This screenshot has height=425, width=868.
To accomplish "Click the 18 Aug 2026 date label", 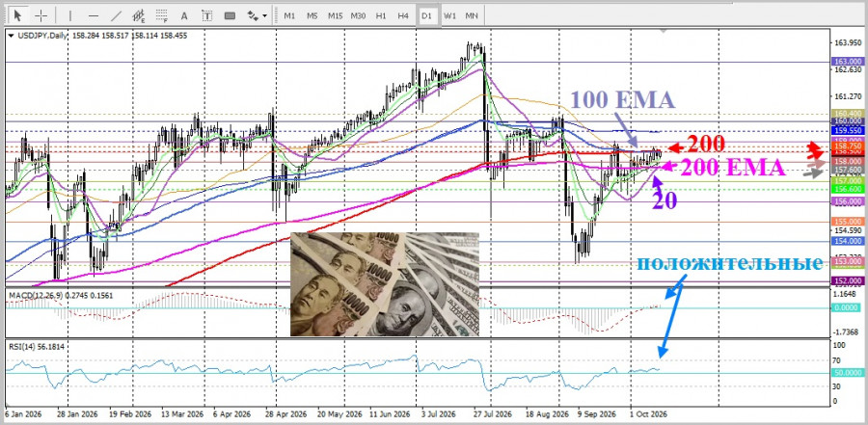I will [x=548, y=414].
